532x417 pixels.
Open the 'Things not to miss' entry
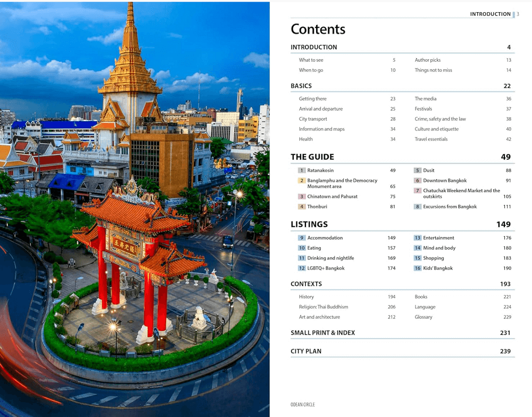(x=433, y=70)
